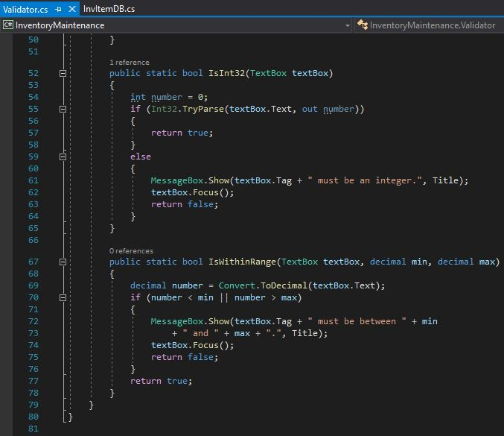Click 'int number = 0;' declaration on line 54
The width and height of the screenshot is (504, 436).
[169, 97]
